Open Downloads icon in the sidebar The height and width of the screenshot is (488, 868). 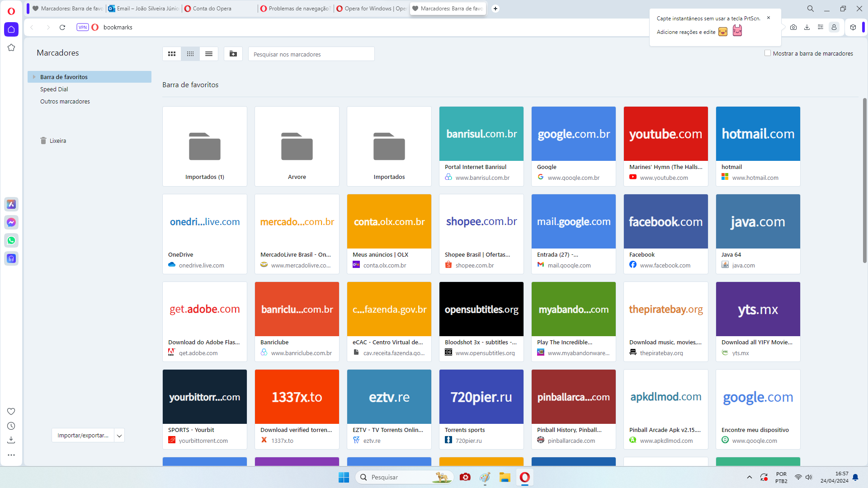click(11, 440)
